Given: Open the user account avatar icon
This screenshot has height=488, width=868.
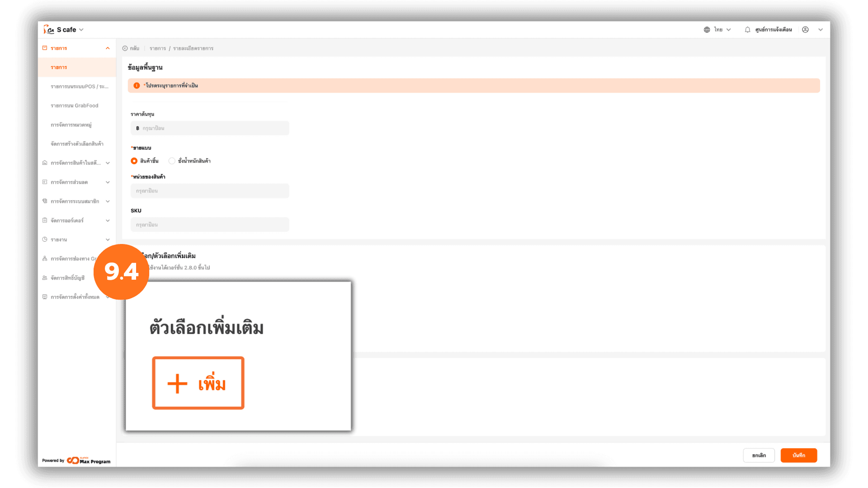Looking at the screenshot, I should coord(805,30).
